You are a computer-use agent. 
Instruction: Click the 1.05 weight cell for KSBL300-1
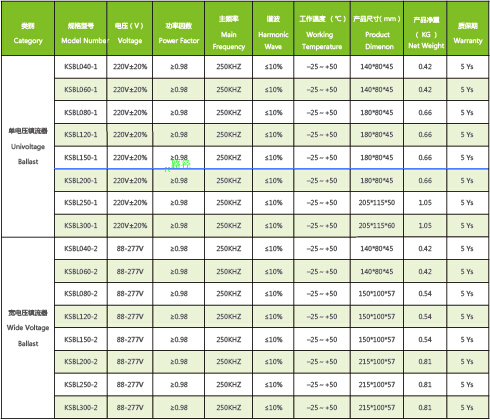point(425,226)
